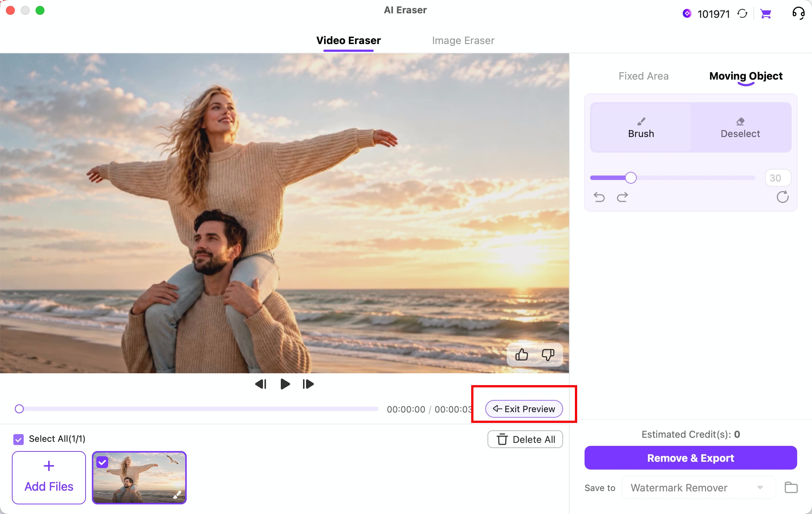Give thumbs up feedback on preview
812x514 pixels.
[522, 355]
